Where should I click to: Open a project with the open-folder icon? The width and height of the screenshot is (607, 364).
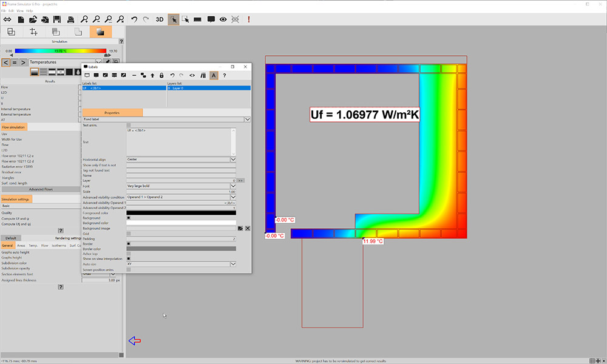pyautogui.click(x=33, y=19)
